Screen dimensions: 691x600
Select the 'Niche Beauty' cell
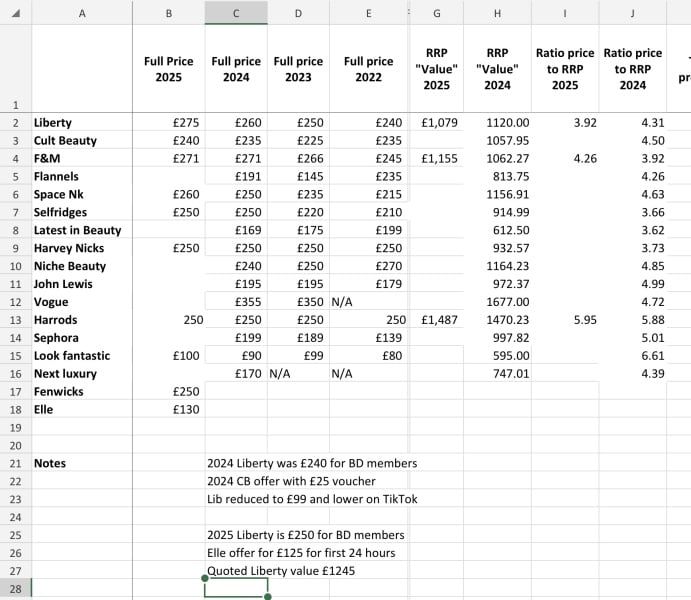(x=82, y=266)
